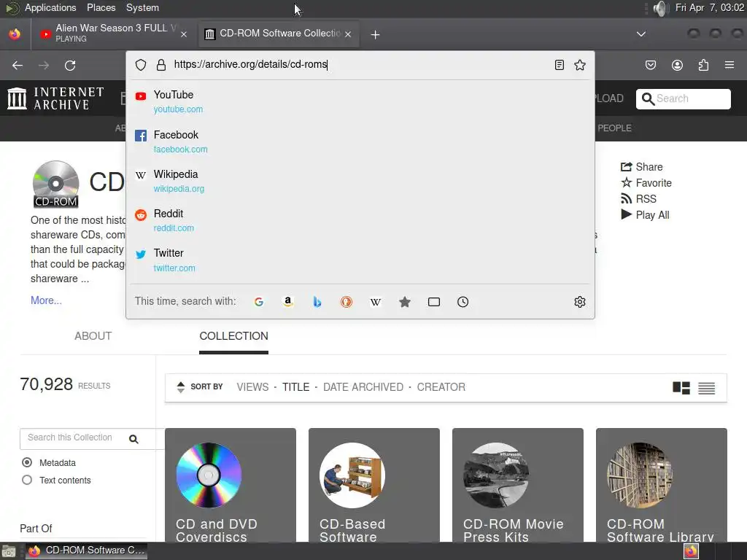Select the Metadata radio button
The image size is (747, 560).
[x=27, y=462]
